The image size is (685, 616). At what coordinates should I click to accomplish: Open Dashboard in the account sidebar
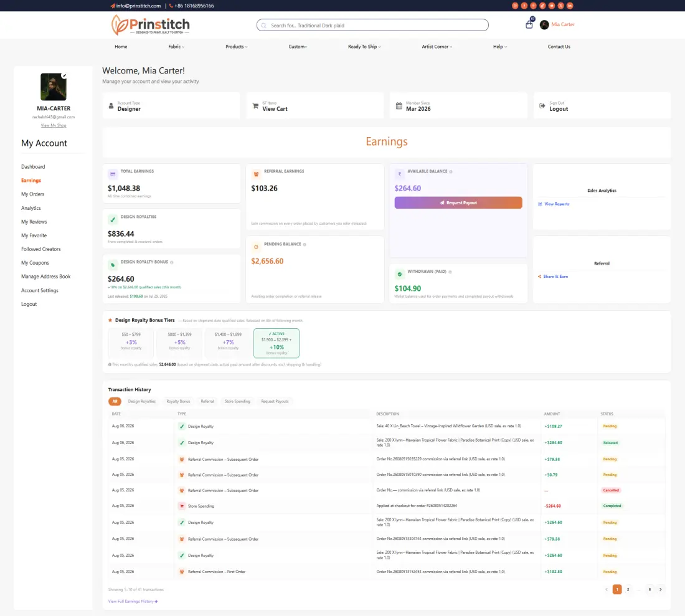point(33,167)
